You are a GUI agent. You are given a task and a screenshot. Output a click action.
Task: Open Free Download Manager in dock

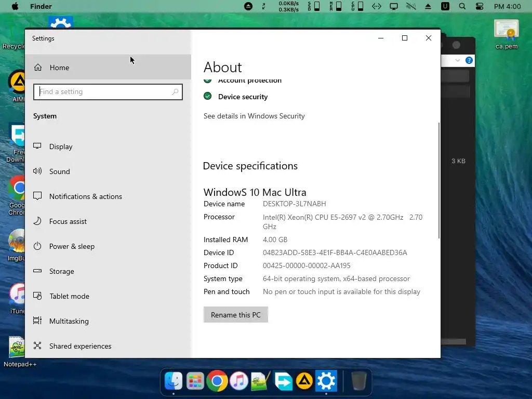pos(283,381)
